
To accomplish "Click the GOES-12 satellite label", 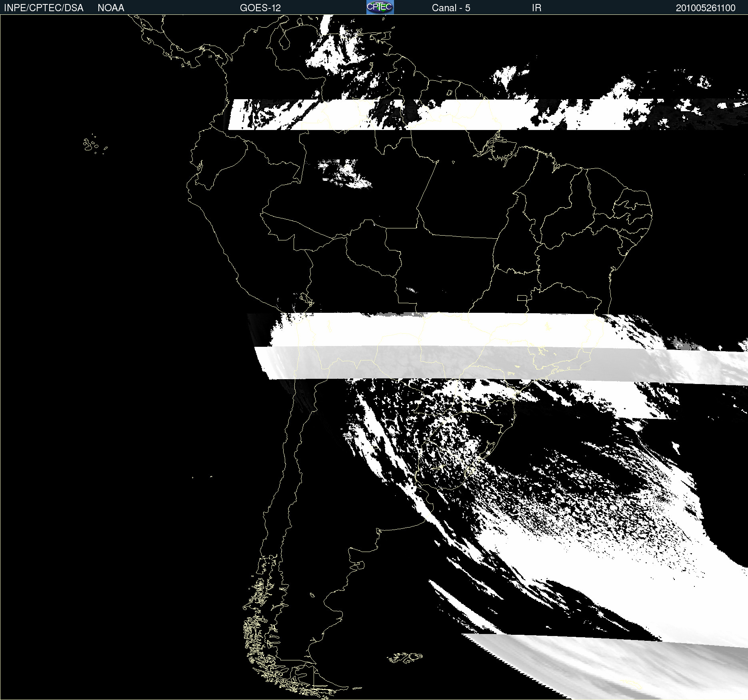I will [260, 8].
